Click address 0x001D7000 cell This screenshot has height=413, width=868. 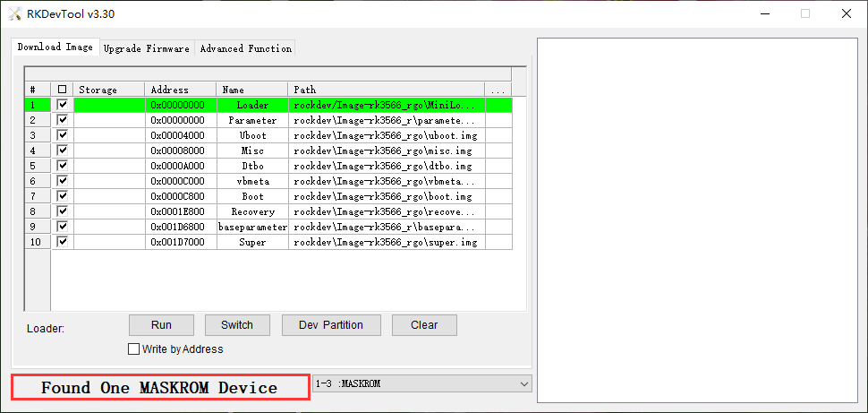tap(181, 242)
